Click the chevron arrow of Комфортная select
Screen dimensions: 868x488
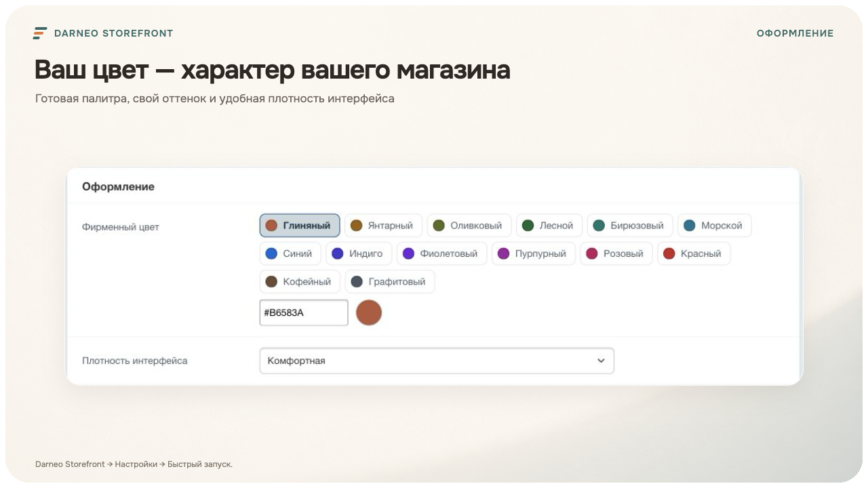pos(601,361)
